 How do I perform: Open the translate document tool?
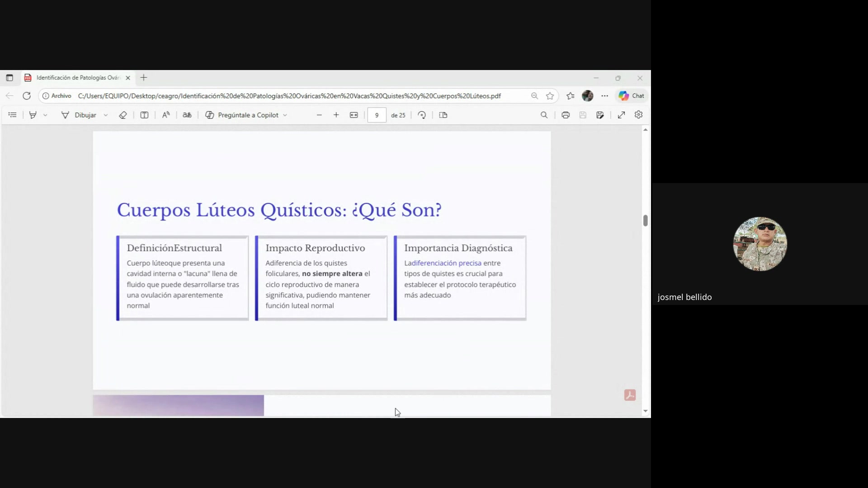(x=187, y=115)
